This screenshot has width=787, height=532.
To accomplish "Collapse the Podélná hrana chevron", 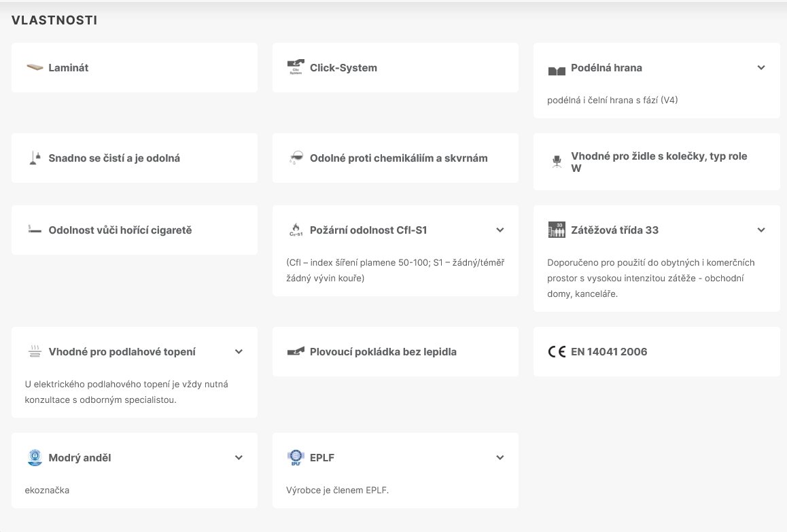I will coord(761,68).
